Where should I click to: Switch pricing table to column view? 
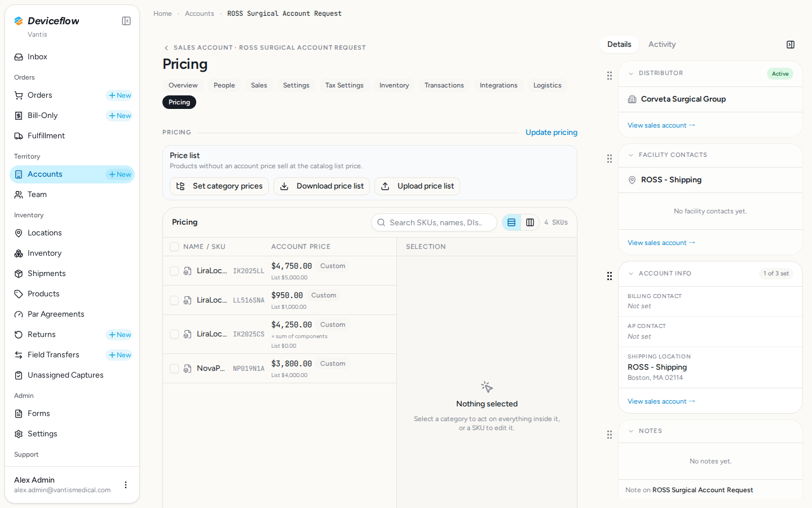click(530, 222)
